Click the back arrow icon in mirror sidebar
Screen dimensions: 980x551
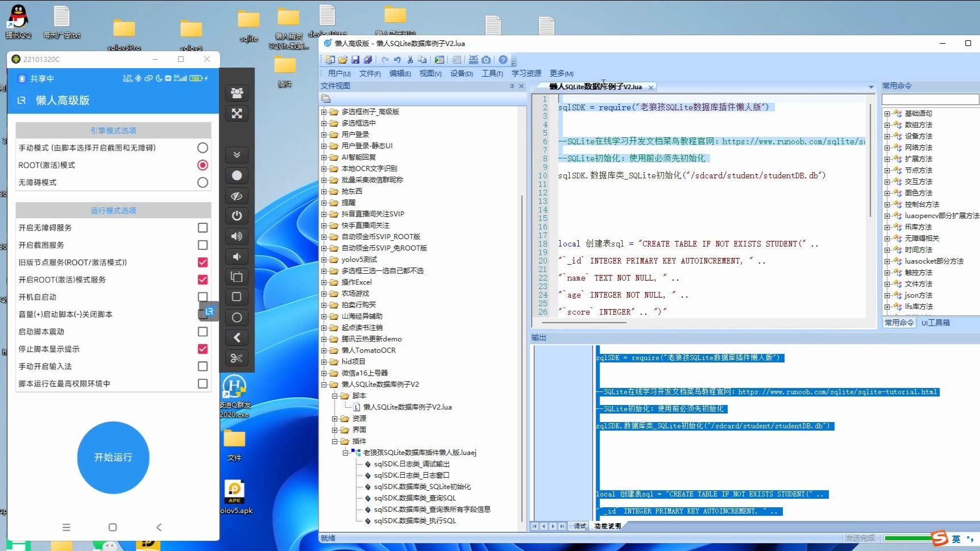(237, 338)
